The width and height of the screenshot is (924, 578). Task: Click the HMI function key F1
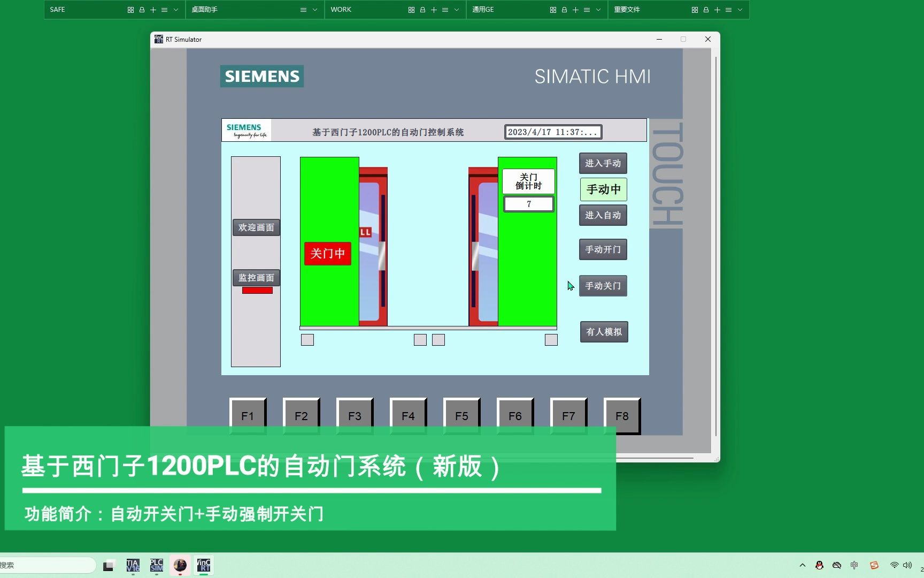click(248, 416)
